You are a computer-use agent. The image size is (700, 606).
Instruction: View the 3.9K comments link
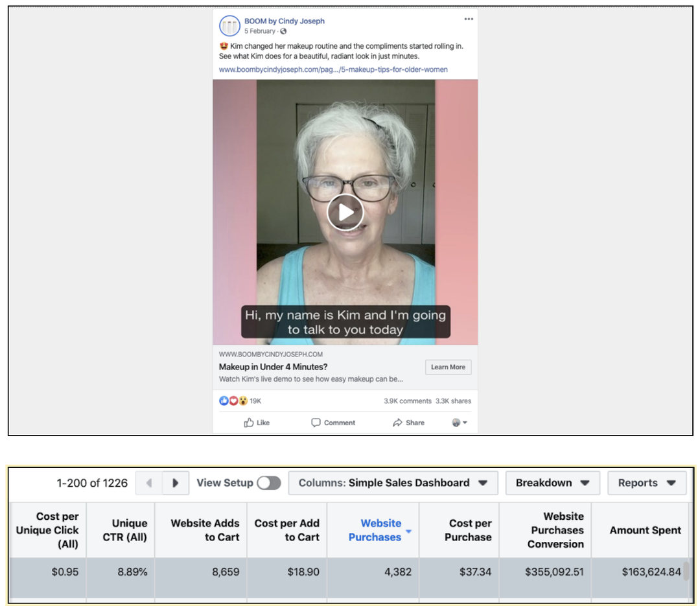point(407,401)
